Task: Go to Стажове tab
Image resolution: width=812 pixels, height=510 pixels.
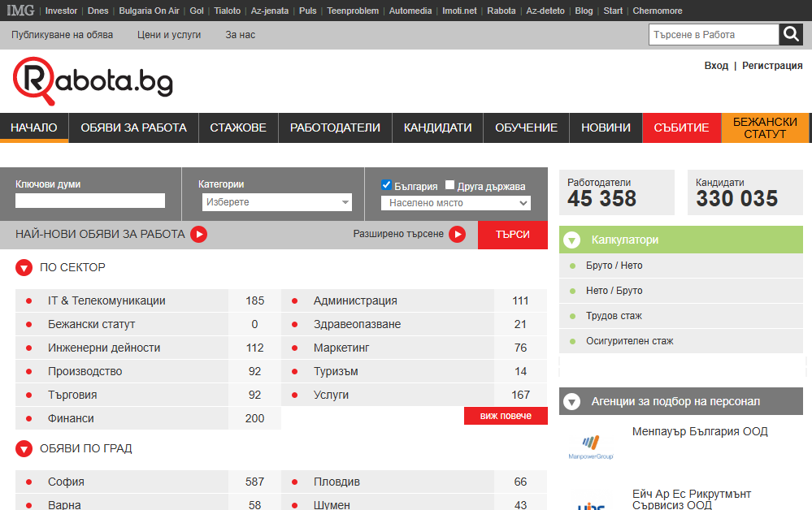Action: coord(238,127)
